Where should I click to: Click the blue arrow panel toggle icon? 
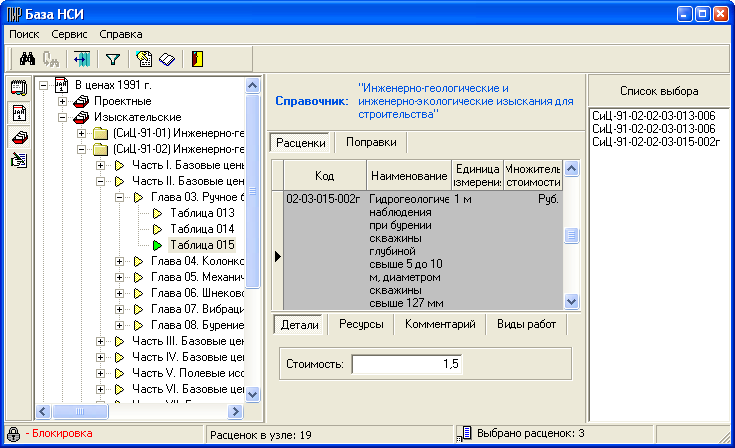(81, 59)
